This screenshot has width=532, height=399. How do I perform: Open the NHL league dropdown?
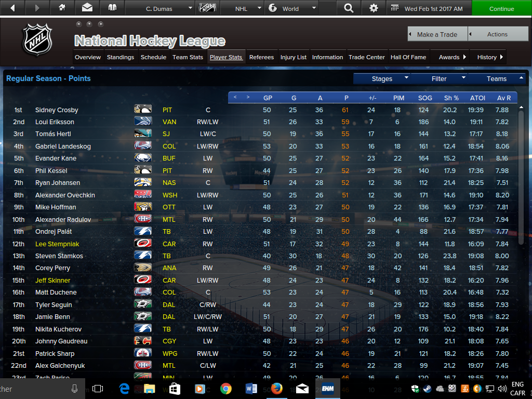242,8
